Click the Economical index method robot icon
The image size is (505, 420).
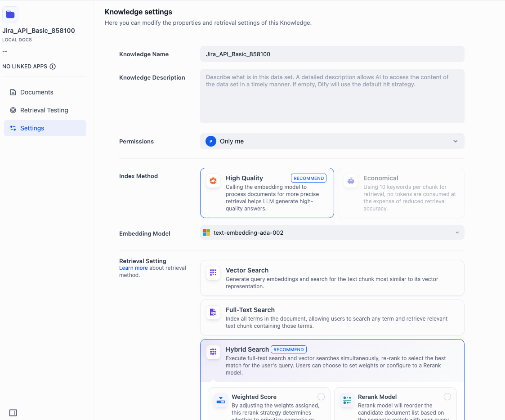pyautogui.click(x=350, y=181)
